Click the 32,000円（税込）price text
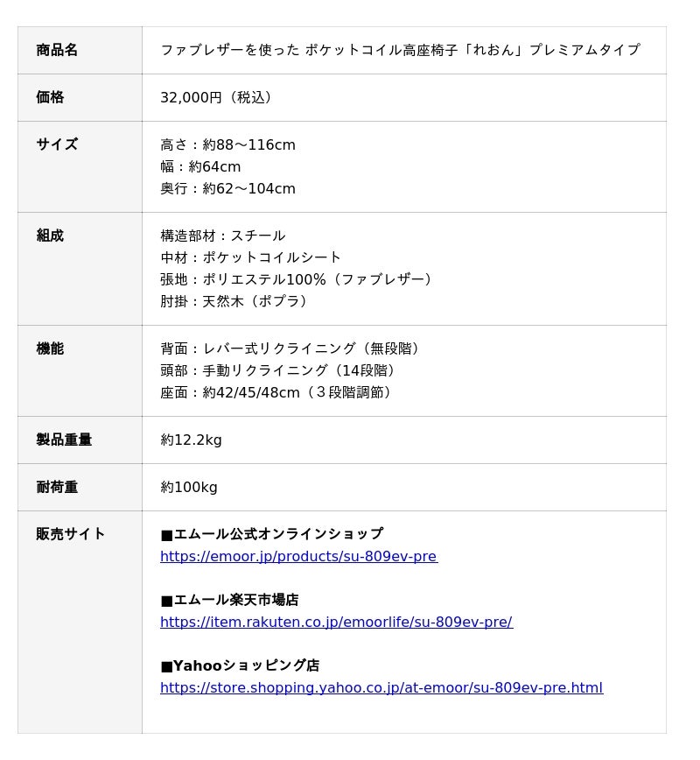700x760 pixels. (216, 97)
